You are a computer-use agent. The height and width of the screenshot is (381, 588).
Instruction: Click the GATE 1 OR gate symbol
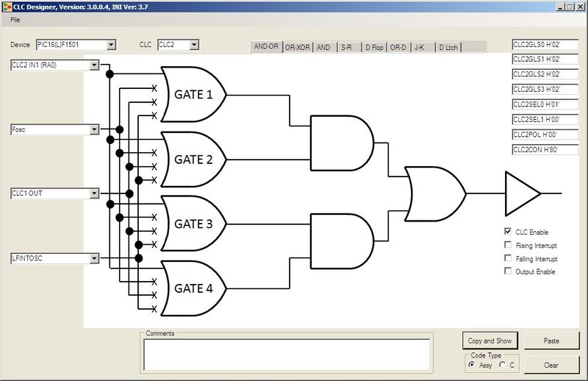193,95
